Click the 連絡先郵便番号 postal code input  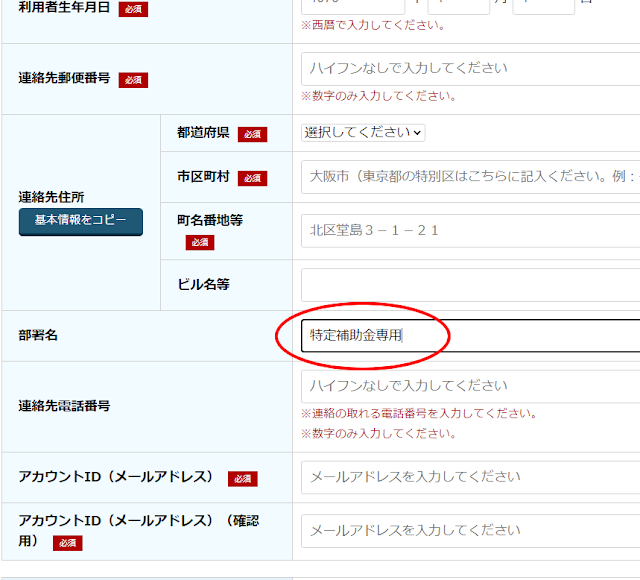tap(470, 68)
